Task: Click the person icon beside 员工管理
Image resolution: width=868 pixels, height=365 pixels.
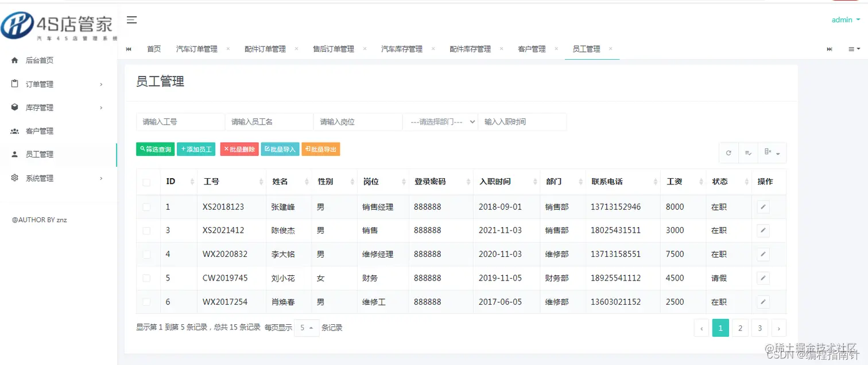Action: [x=15, y=154]
